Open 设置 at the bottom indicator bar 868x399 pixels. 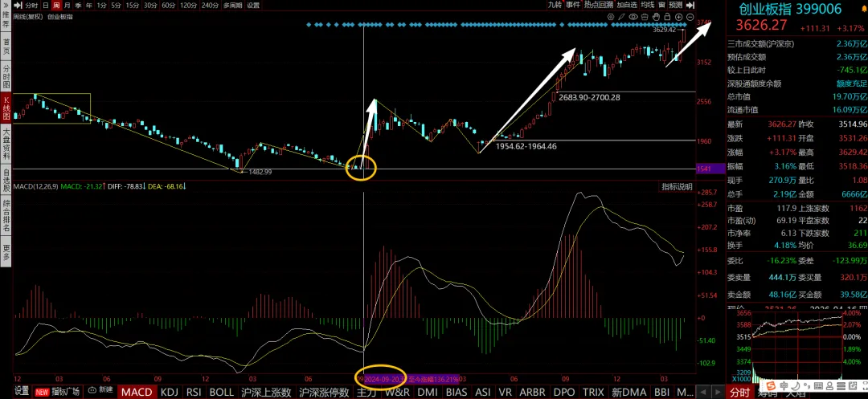[x=23, y=392]
